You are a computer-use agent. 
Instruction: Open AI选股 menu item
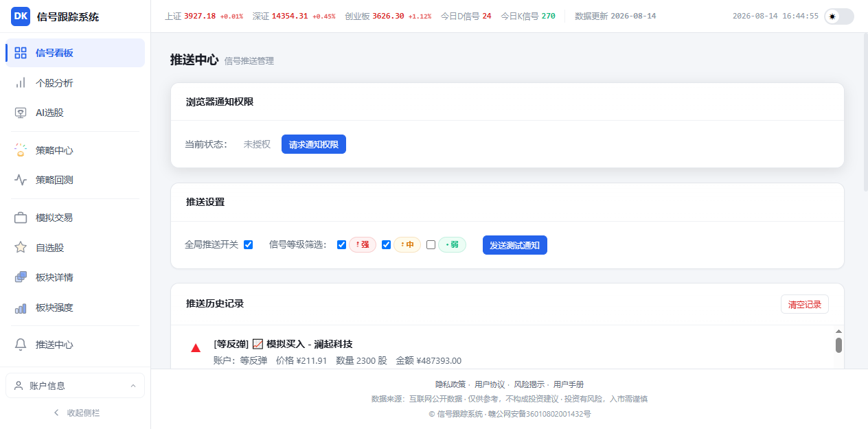(x=76, y=113)
